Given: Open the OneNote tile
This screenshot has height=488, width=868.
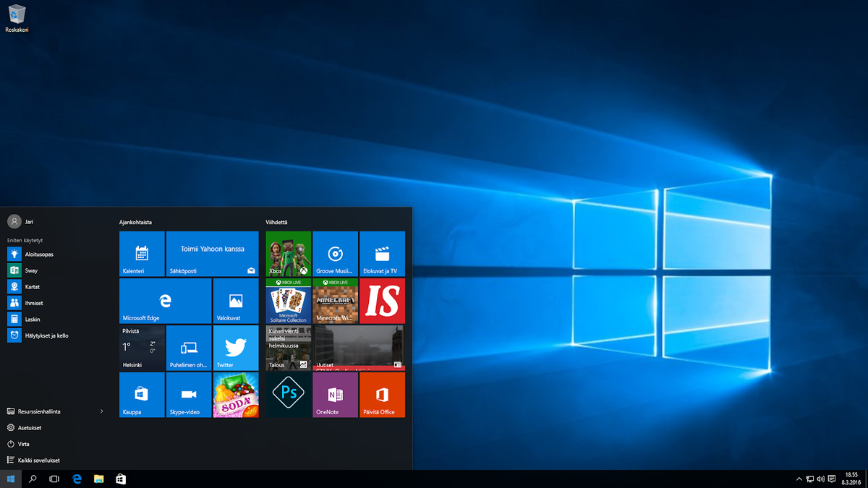Looking at the screenshot, I should (x=335, y=395).
